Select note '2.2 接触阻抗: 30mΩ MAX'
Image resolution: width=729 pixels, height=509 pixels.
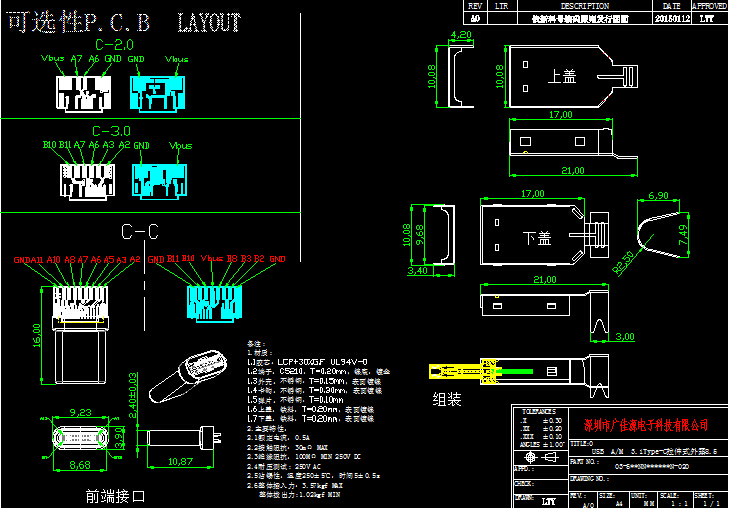click(x=287, y=448)
